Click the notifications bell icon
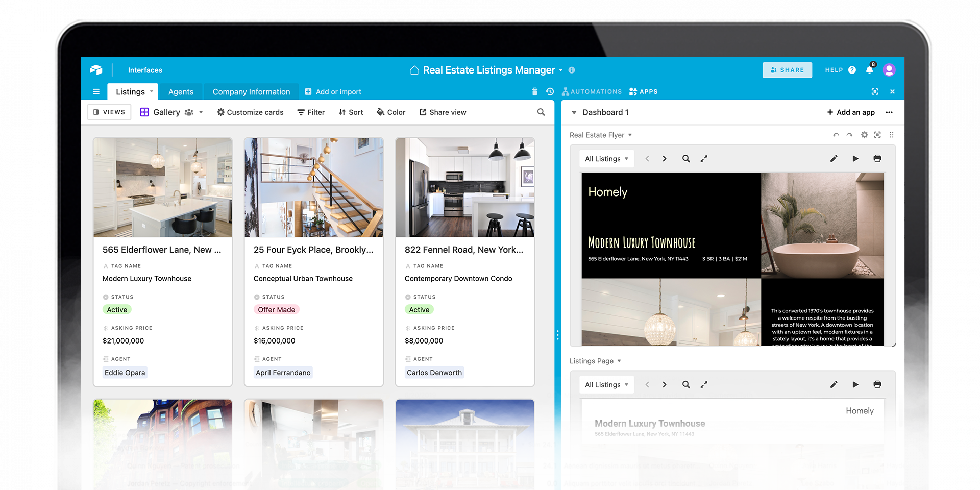980x490 pixels. (x=869, y=70)
